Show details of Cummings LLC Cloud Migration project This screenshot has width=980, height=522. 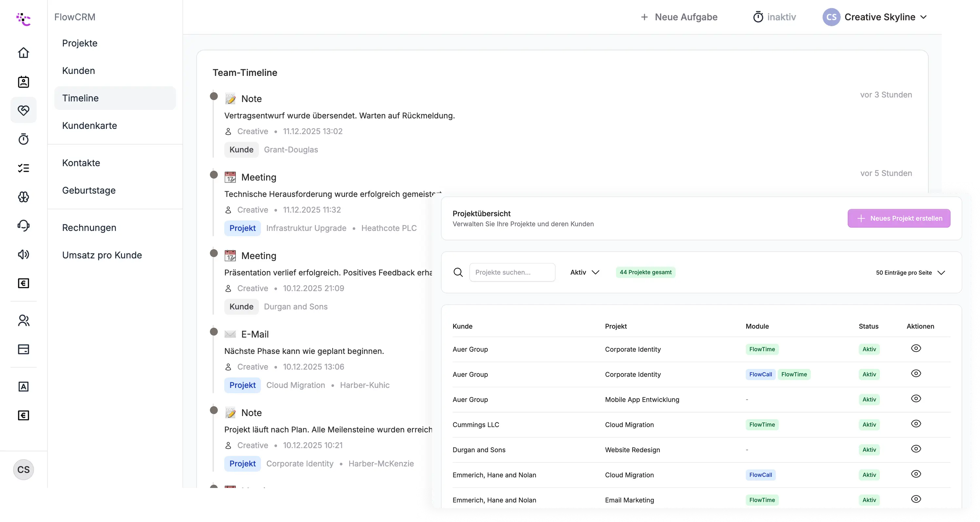pyautogui.click(x=916, y=423)
